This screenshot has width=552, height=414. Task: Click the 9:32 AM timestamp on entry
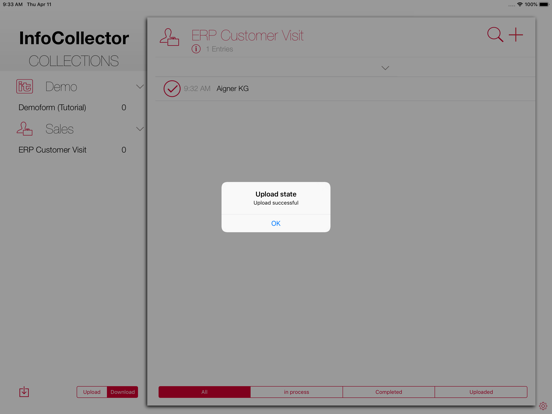click(197, 89)
